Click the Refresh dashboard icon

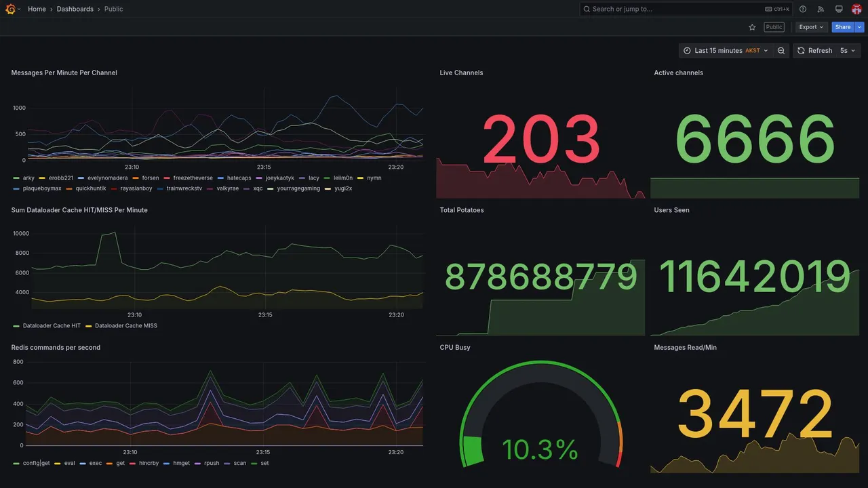[x=801, y=51]
